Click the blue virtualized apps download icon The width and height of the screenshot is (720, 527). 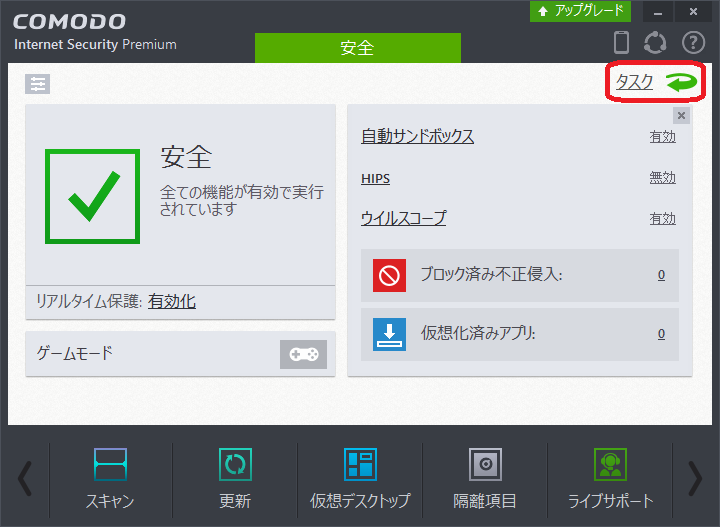coord(389,334)
